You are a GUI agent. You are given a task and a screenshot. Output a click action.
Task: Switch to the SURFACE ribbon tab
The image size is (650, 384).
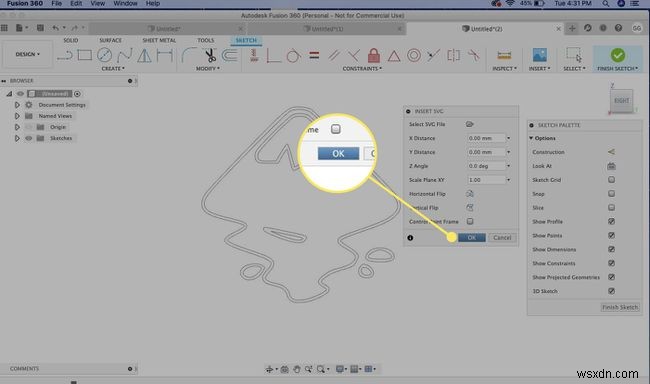click(110, 40)
